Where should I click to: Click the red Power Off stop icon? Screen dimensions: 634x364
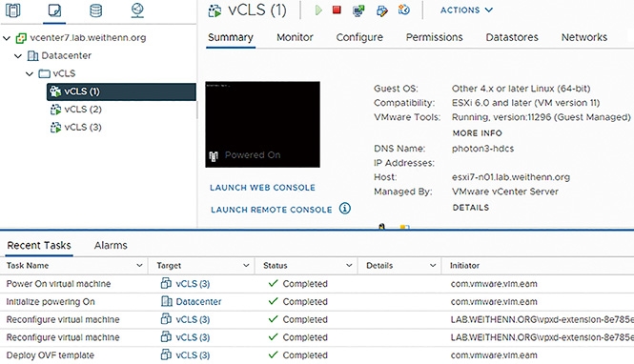click(x=337, y=10)
